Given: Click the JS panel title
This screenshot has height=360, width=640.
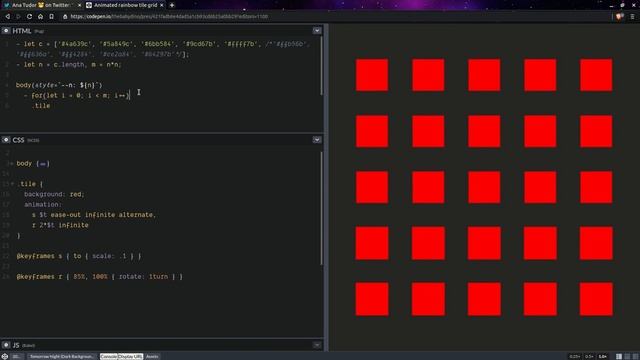Looking at the screenshot, I should pos(16,345).
